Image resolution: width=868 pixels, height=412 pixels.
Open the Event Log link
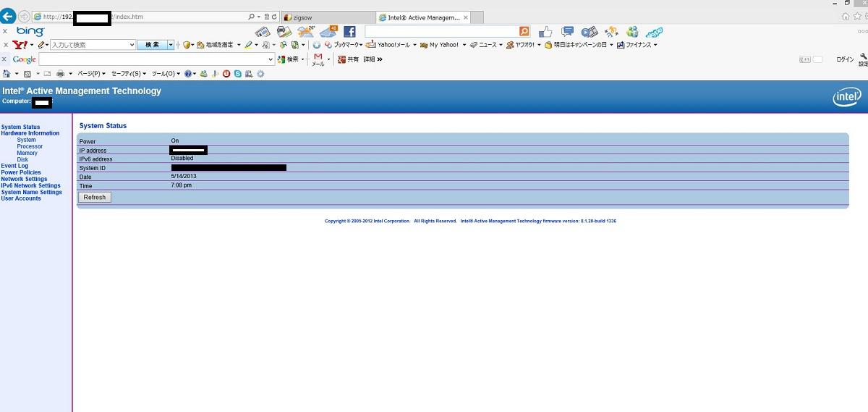tap(14, 166)
